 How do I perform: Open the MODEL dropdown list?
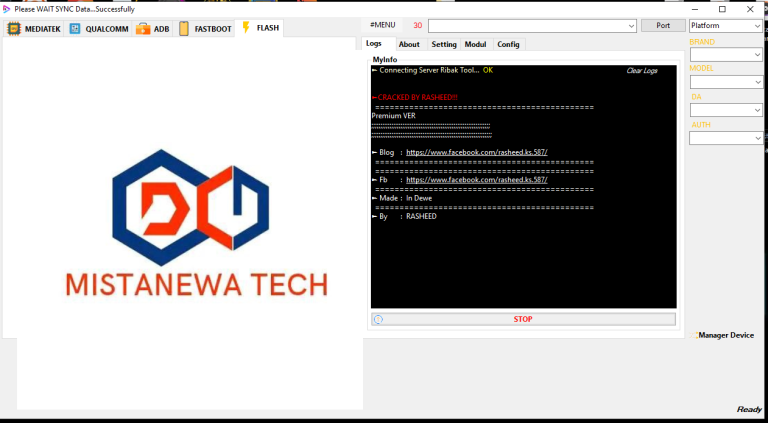(726, 82)
